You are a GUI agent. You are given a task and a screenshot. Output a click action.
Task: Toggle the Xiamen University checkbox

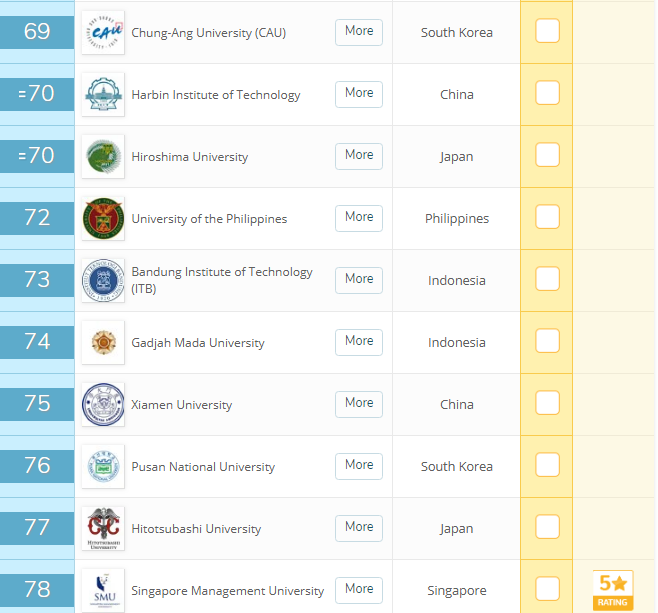click(x=547, y=403)
